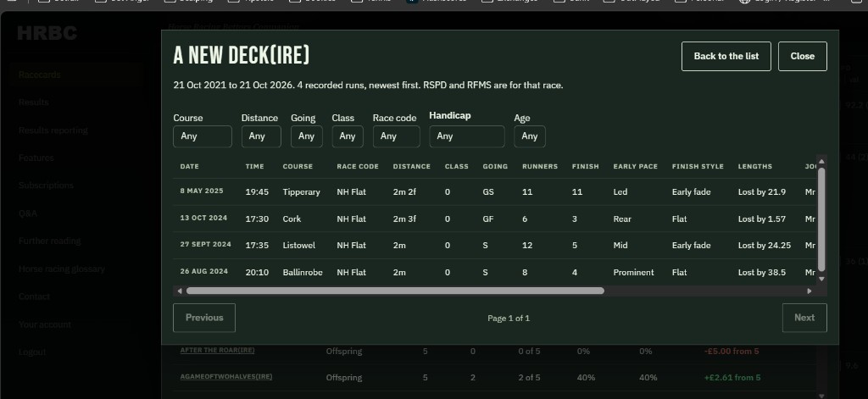Click the TIME column header
868x399 pixels.
[254, 166]
